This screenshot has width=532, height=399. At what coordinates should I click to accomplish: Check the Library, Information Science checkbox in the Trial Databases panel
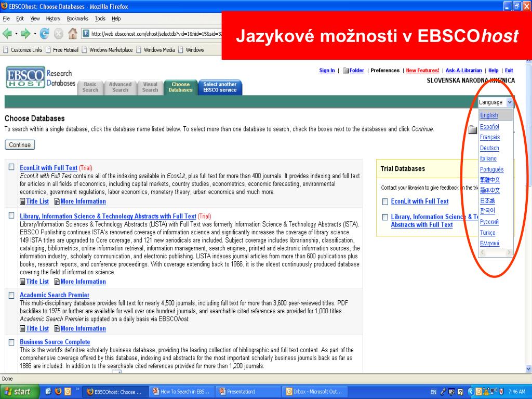tap(385, 217)
